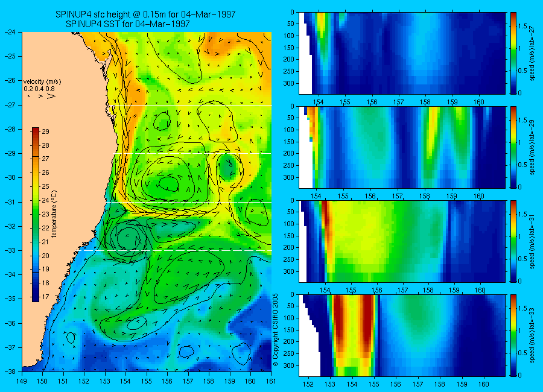This screenshot has width=543, height=392.
Task: Click the '152' longitude tick under the lat=-33 panel
Action: point(308,384)
